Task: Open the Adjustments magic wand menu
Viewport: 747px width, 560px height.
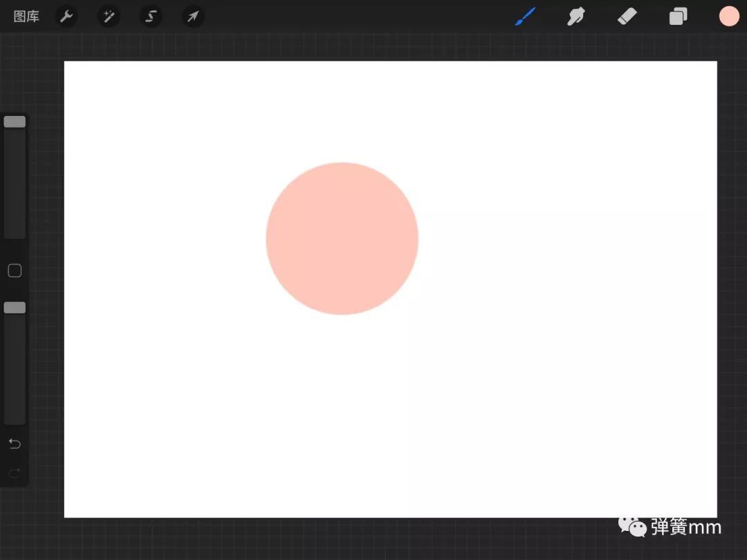Action: 109,17
